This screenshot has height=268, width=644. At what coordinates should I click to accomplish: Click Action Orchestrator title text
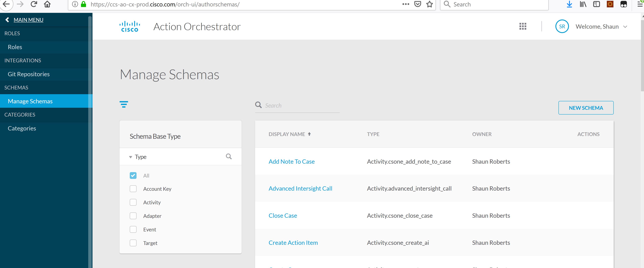click(x=197, y=26)
